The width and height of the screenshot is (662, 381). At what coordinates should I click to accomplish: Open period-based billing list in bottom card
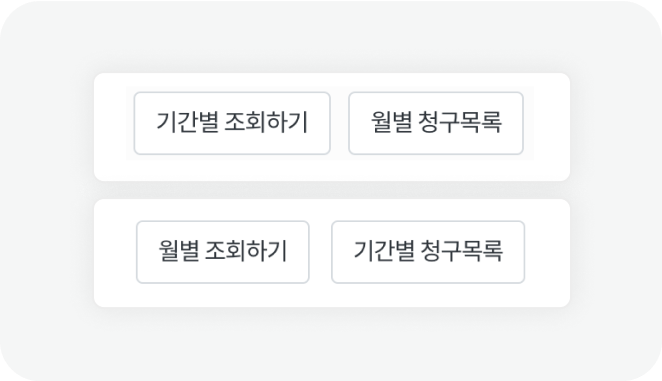click(x=428, y=252)
